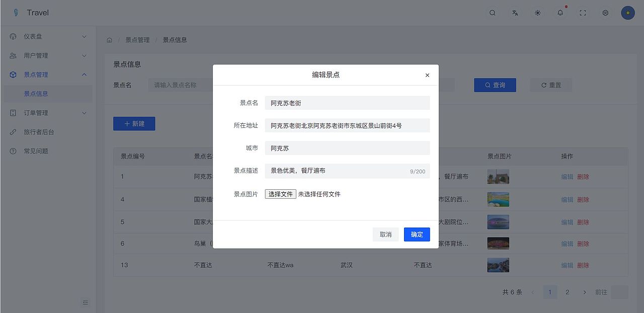Open the global search icon
Screen dimensions: 644x313
(492, 13)
